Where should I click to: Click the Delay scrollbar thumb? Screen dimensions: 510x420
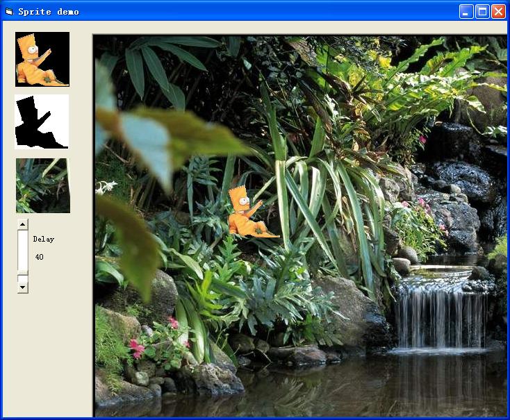coord(23,274)
